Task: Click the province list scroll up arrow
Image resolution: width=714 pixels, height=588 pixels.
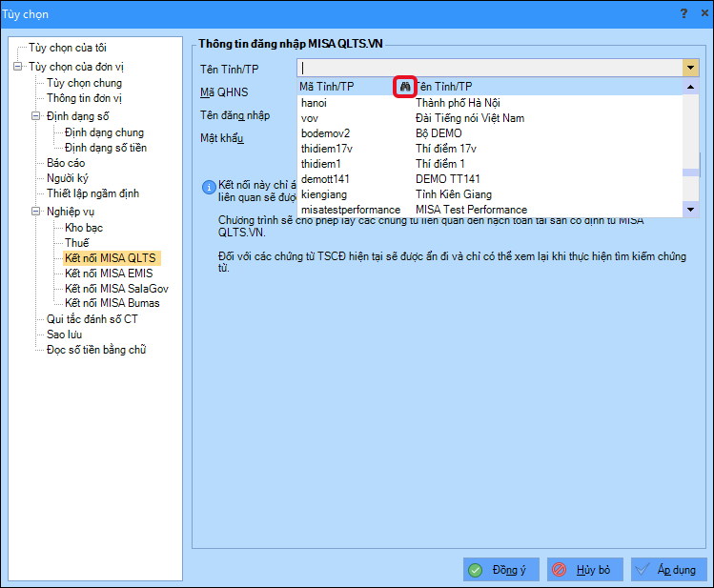Action: pyautogui.click(x=691, y=87)
